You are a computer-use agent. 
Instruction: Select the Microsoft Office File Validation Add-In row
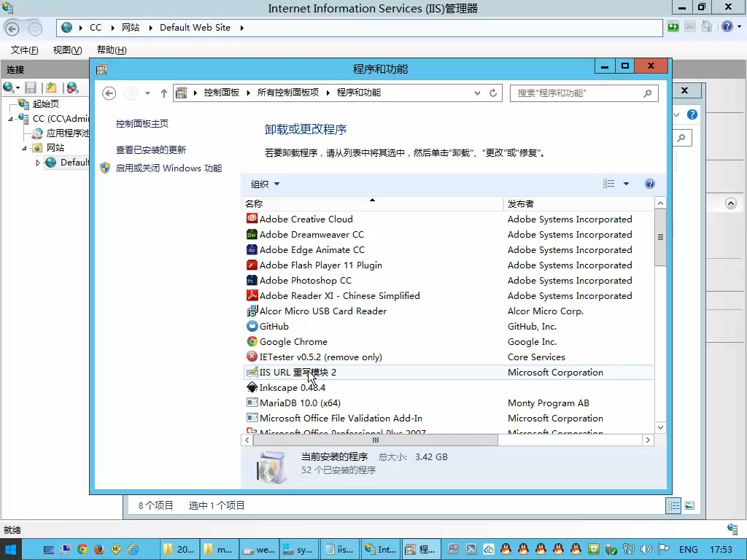[449, 418]
